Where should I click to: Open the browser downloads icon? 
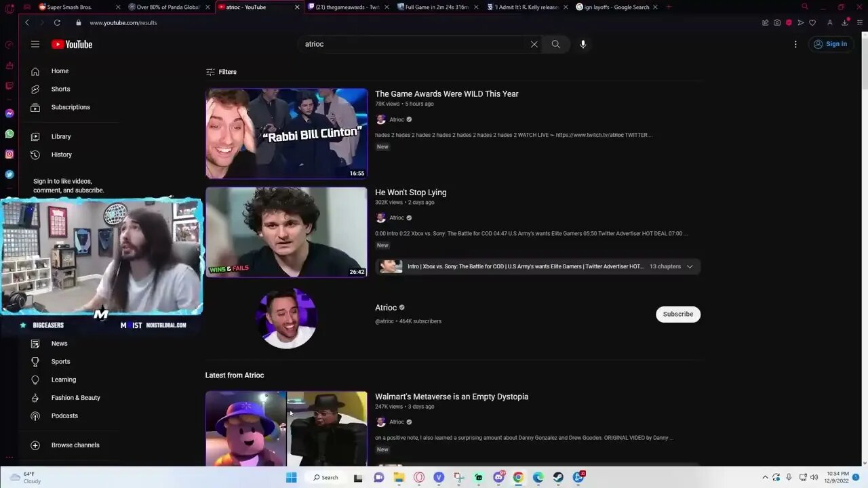pyautogui.click(x=845, y=22)
